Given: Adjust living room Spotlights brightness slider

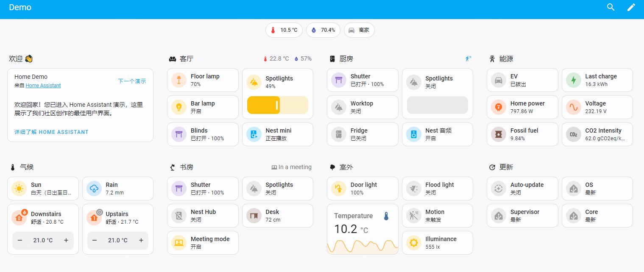Looking at the screenshot, I should pos(277,105).
